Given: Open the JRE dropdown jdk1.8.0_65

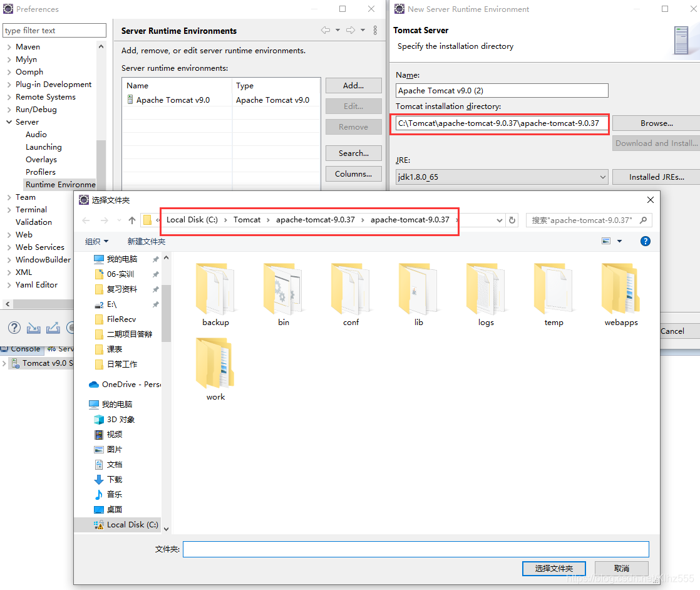Looking at the screenshot, I should pos(502,177).
